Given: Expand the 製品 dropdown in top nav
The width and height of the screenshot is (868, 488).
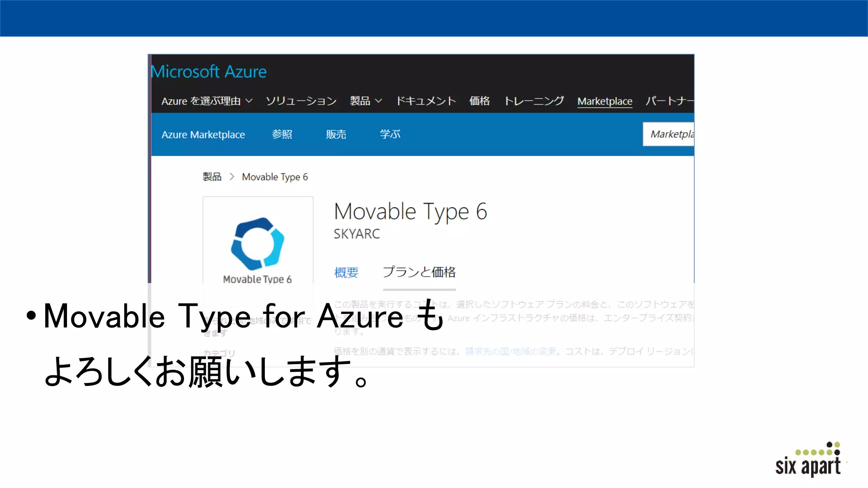Looking at the screenshot, I should point(366,101).
